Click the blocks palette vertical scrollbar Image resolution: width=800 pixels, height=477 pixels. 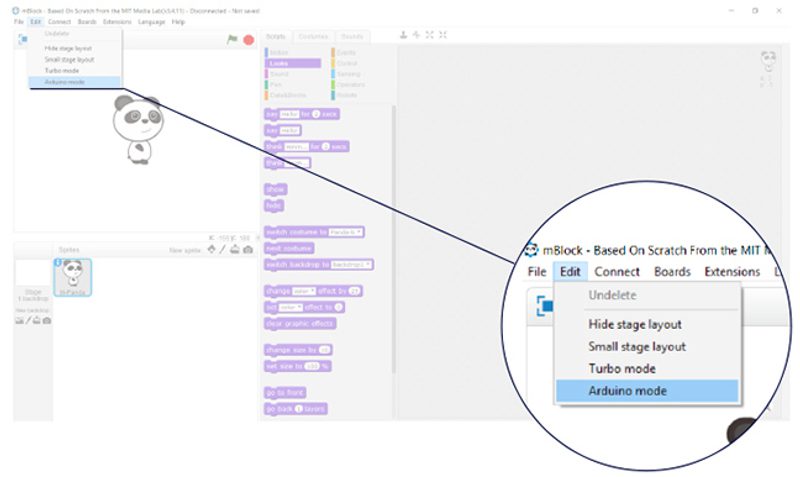393,240
